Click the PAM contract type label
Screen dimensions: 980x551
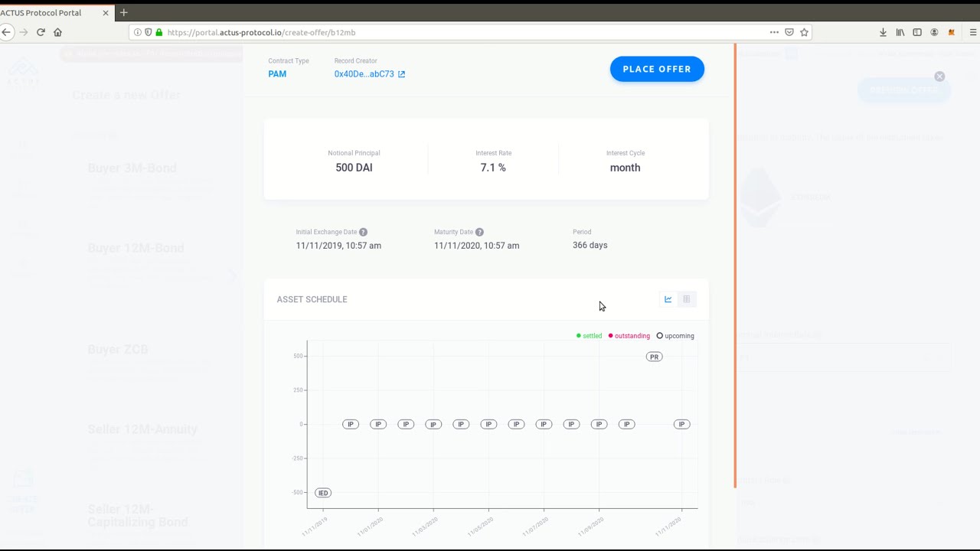277,74
